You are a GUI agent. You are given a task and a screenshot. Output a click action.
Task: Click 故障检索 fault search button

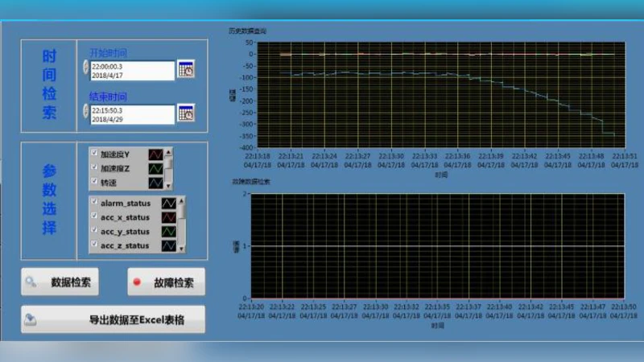[167, 282]
